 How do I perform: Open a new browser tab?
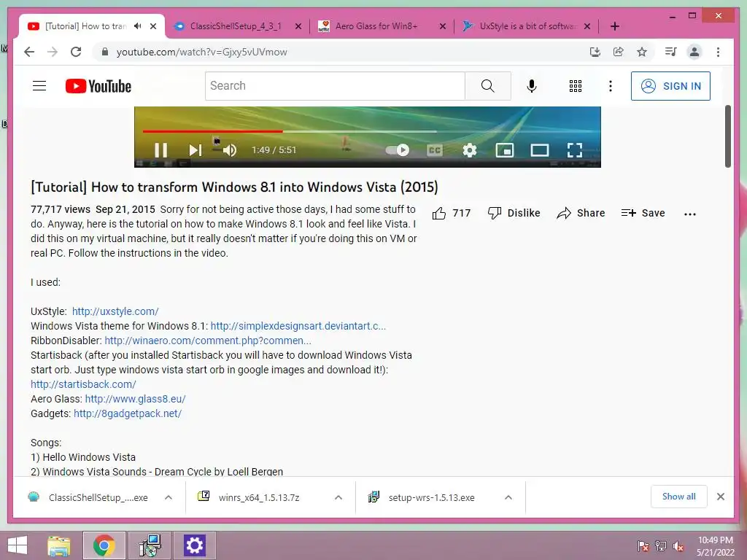615,26
